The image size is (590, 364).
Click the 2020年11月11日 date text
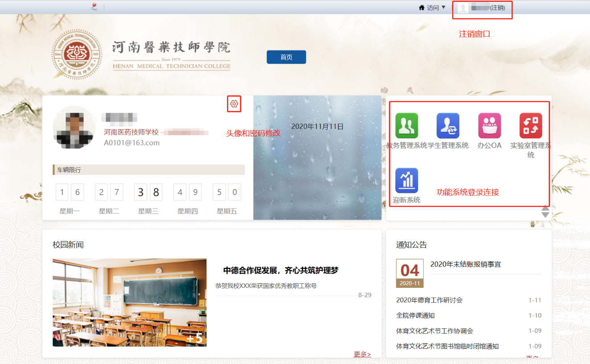(x=318, y=127)
